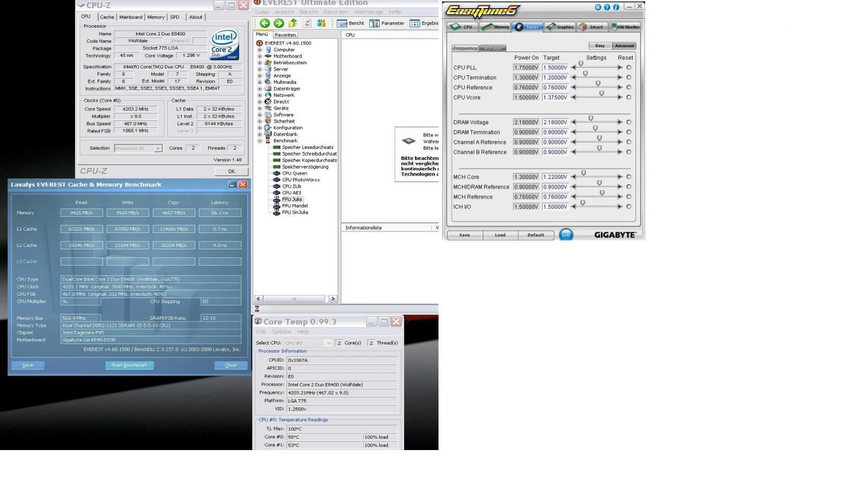Click Default button in EasyTune6
This screenshot has width=868, height=488.
click(x=535, y=235)
